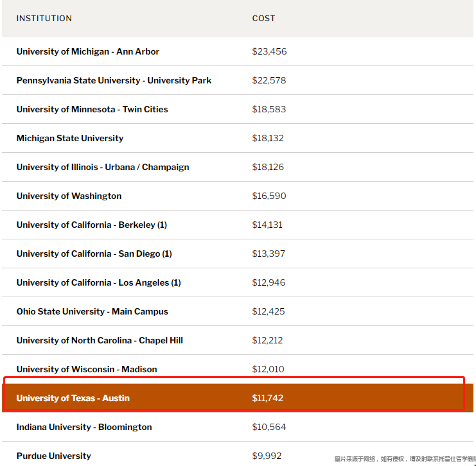476x466 pixels.
Task: Click the $10,564 cost value
Action: [269, 427]
